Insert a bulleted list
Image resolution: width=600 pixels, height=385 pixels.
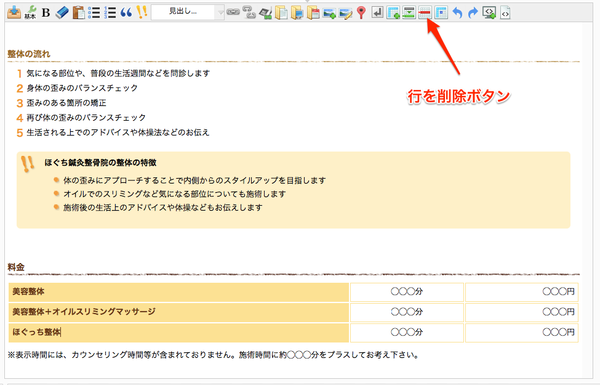pos(94,12)
